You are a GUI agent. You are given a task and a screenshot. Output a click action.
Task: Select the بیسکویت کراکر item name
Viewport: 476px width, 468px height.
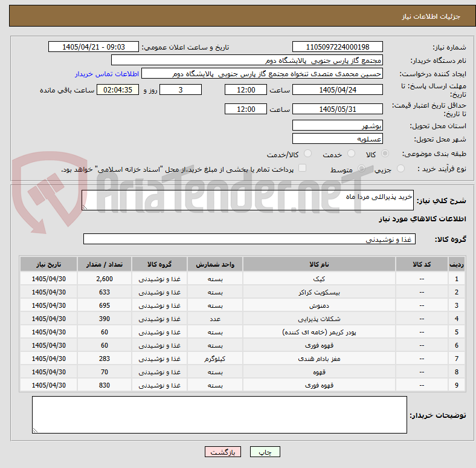319,292
